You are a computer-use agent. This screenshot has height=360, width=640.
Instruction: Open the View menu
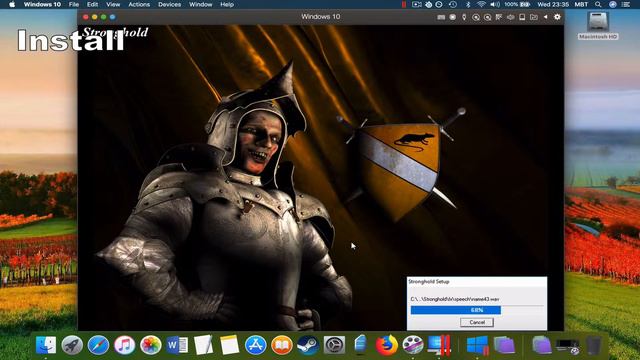point(113,4)
